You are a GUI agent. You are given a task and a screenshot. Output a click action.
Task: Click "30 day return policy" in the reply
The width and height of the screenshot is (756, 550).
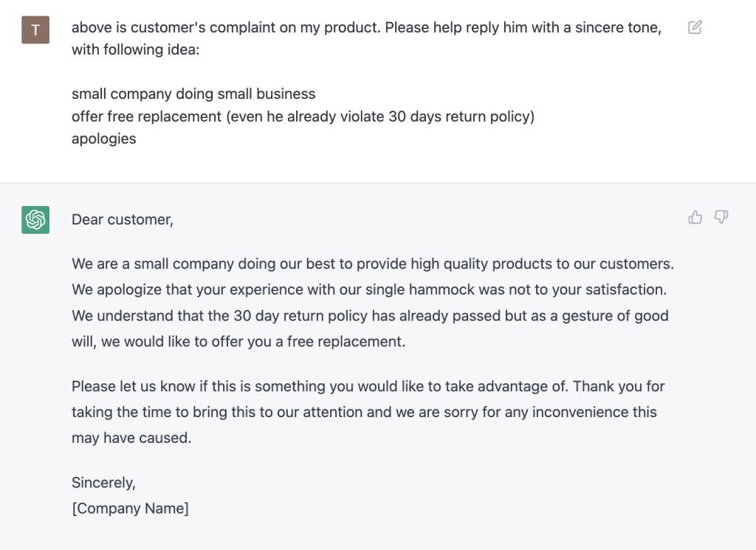coord(304,315)
